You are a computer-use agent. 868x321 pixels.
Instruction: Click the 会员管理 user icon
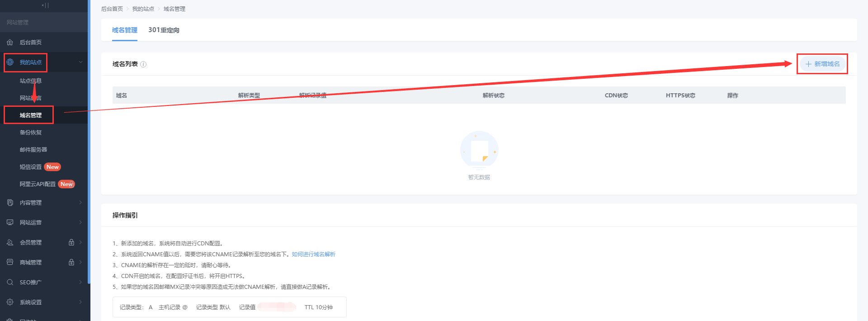tap(10, 242)
